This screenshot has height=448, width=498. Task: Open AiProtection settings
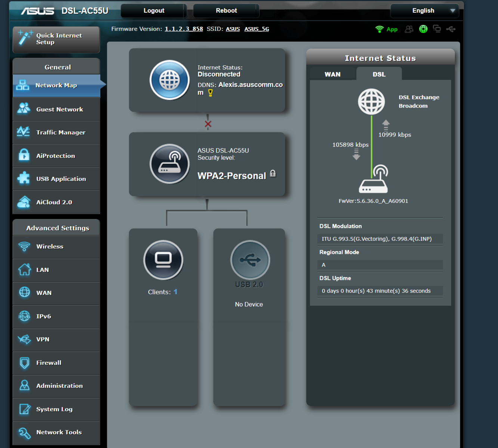point(56,156)
